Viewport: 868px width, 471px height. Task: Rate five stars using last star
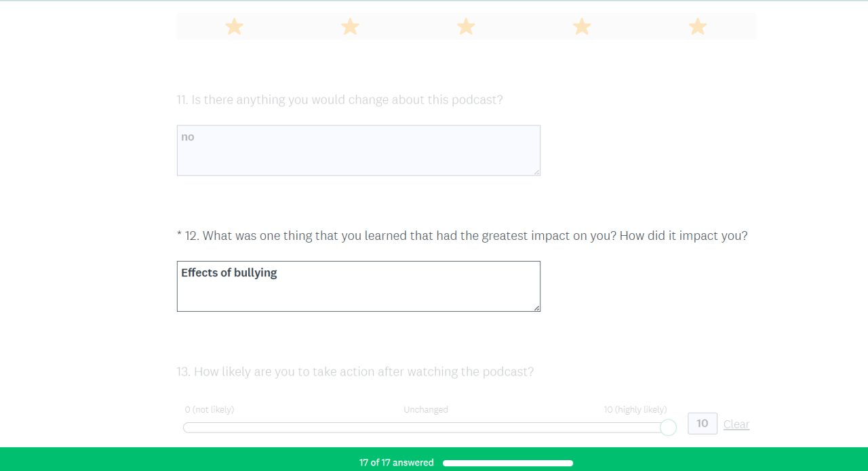698,26
